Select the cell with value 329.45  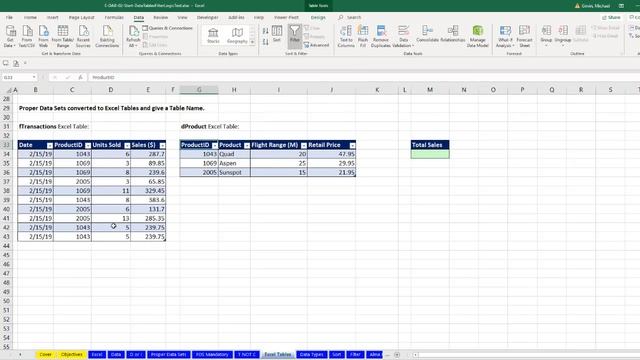tap(148, 191)
